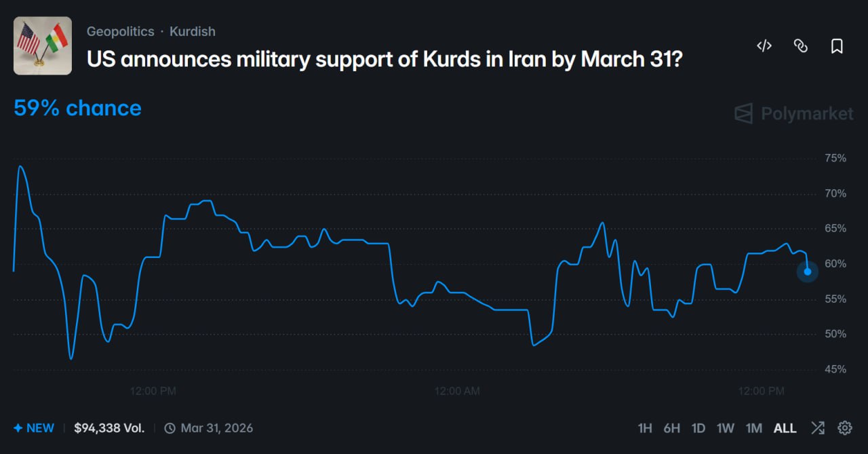The height and width of the screenshot is (454, 868).
Task: Click the sparkle NEW badge
Action: tap(34, 428)
